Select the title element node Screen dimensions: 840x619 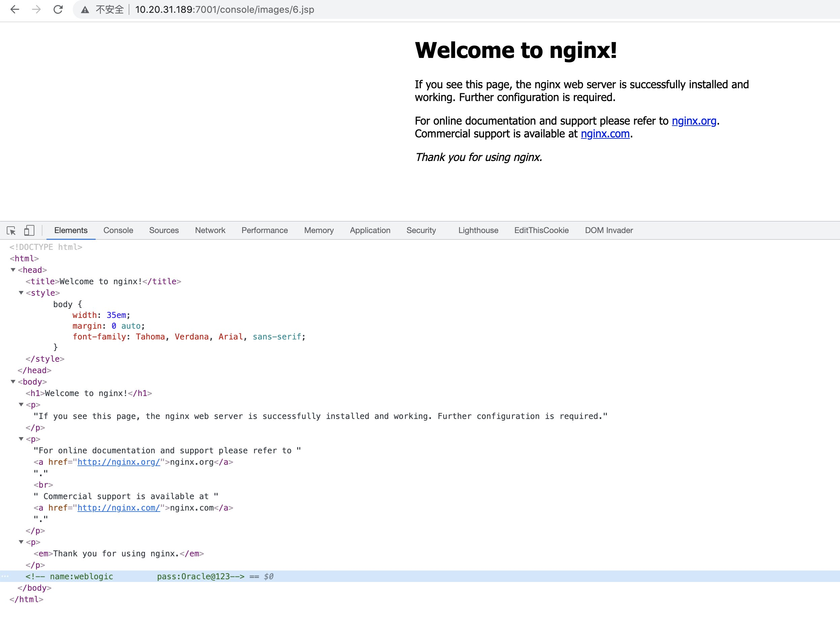pyautogui.click(x=103, y=282)
